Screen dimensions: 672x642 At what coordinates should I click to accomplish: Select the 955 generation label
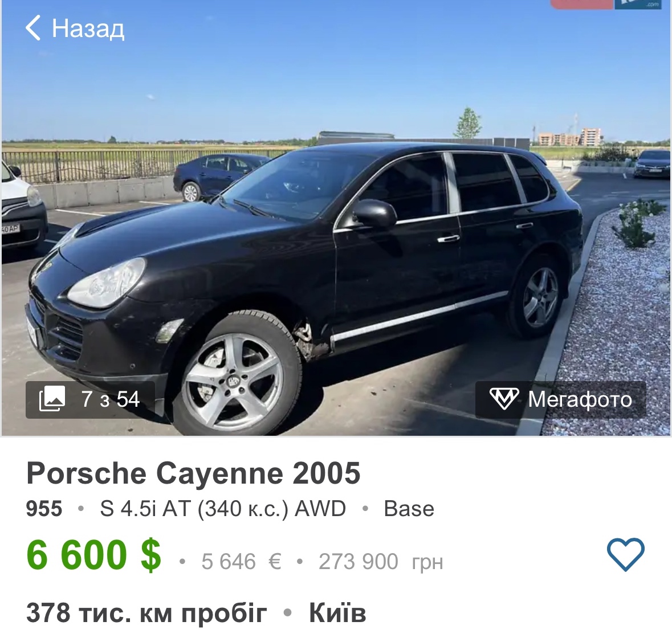(44, 509)
